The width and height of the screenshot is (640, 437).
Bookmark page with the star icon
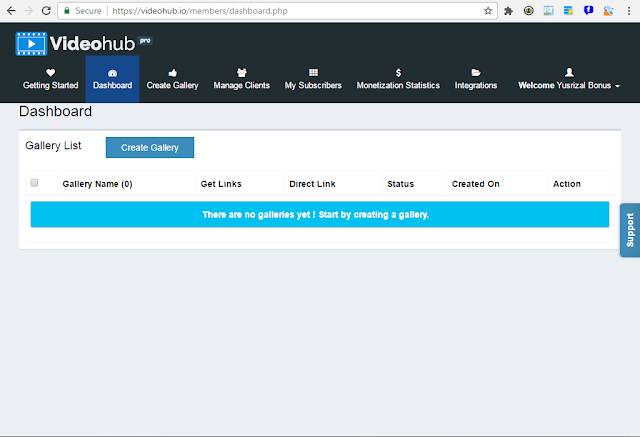click(x=488, y=11)
